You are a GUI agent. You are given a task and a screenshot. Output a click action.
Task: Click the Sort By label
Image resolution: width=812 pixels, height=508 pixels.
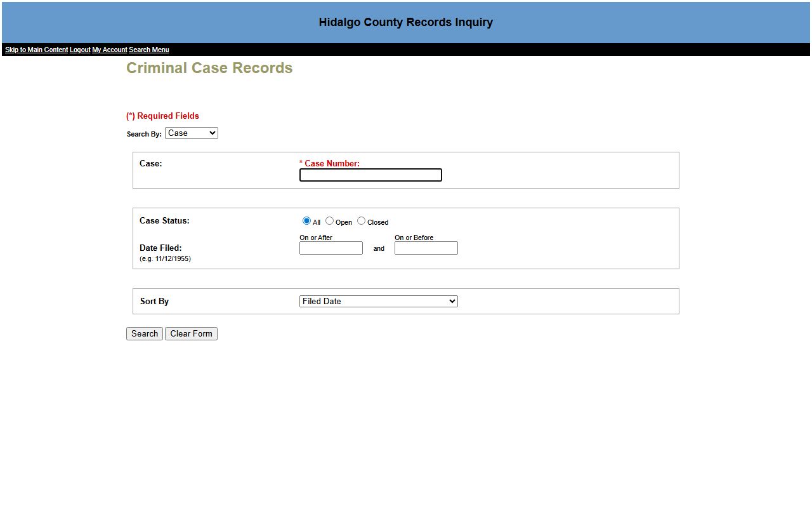(x=154, y=302)
